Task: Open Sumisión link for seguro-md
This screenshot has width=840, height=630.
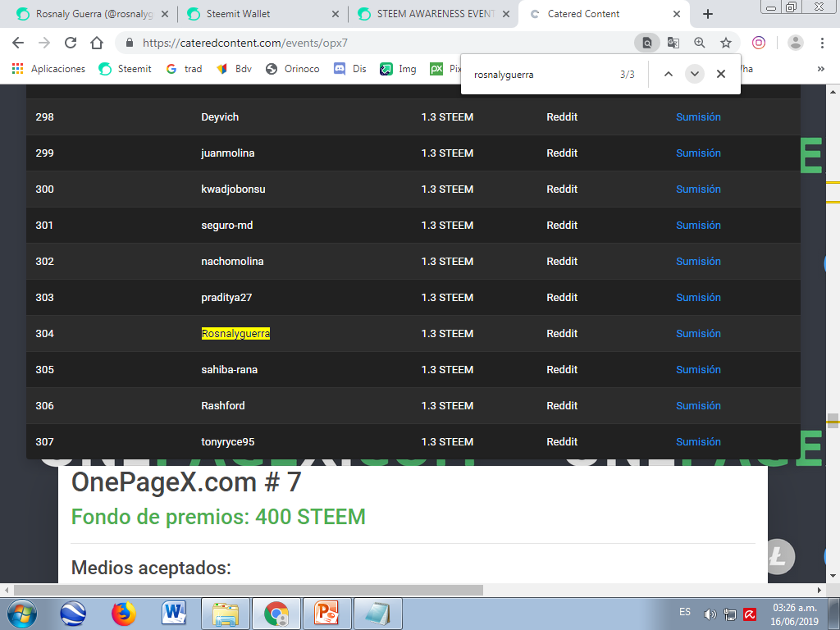Action: (698, 225)
